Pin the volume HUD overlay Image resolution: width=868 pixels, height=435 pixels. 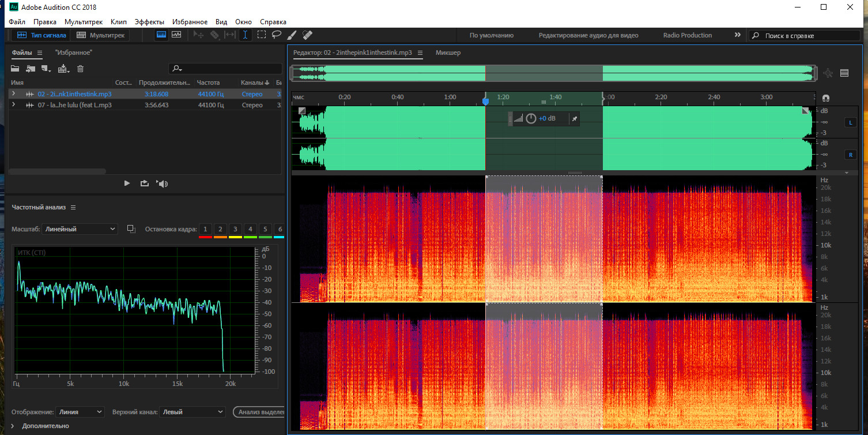(574, 119)
